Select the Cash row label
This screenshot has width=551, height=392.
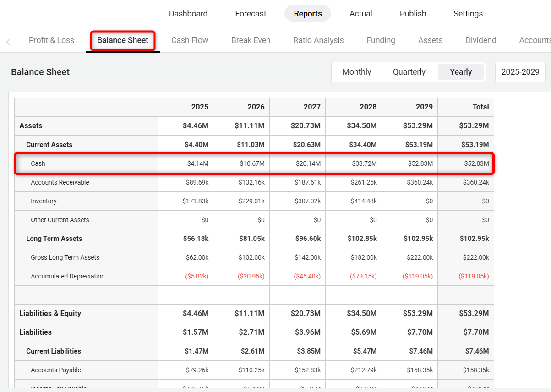coord(38,163)
